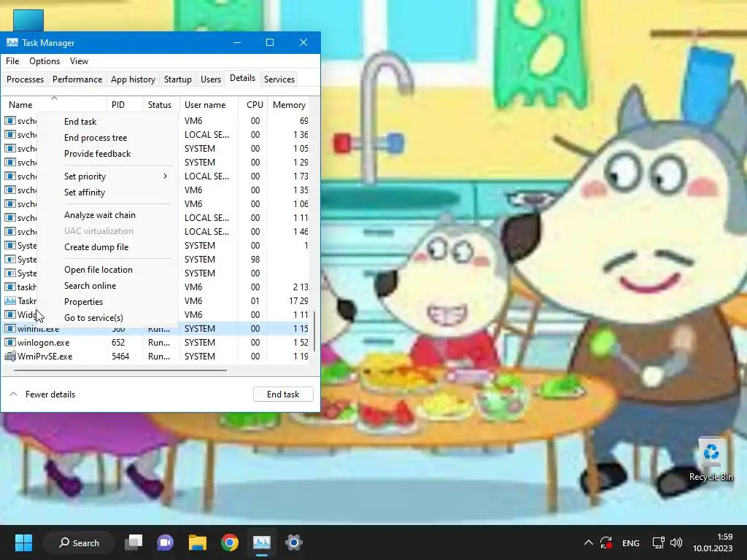Image resolution: width=747 pixels, height=560 pixels.
Task: Click Create dump file
Action: (x=96, y=247)
